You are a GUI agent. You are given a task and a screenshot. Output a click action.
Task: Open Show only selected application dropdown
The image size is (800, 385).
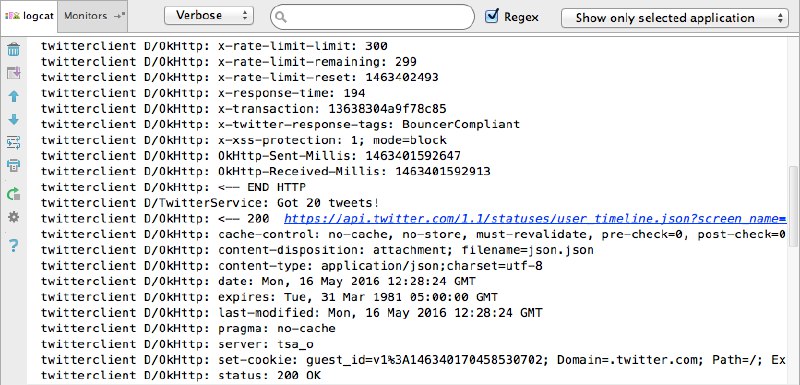point(674,18)
